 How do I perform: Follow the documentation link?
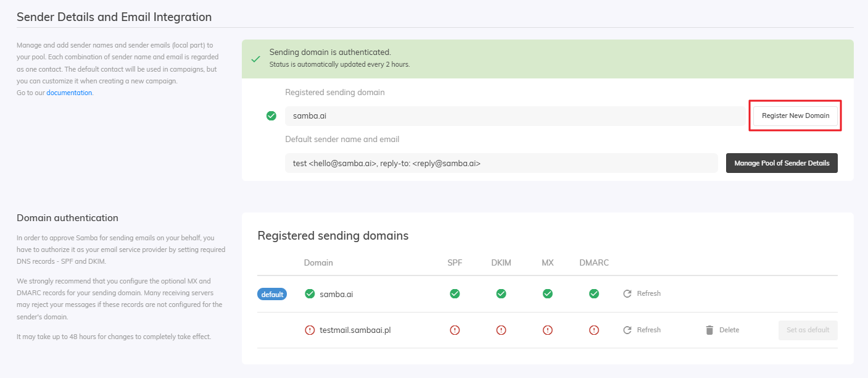[x=69, y=93]
